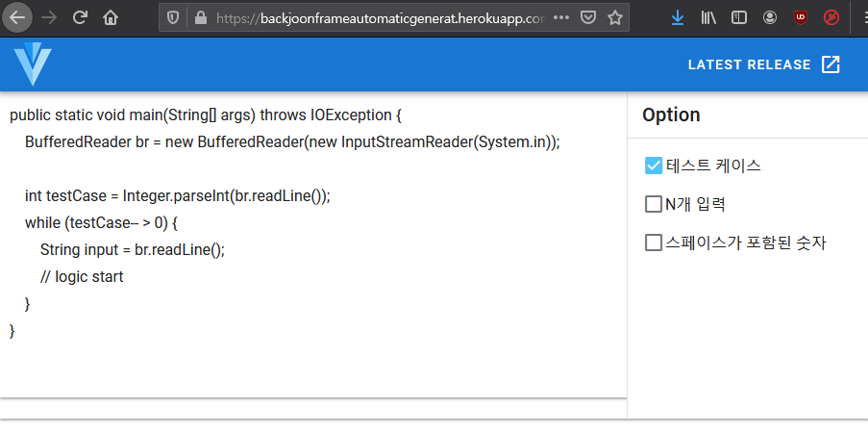Click the Vuetify logo in header
Screen dimensions: 868x434
tap(33, 64)
